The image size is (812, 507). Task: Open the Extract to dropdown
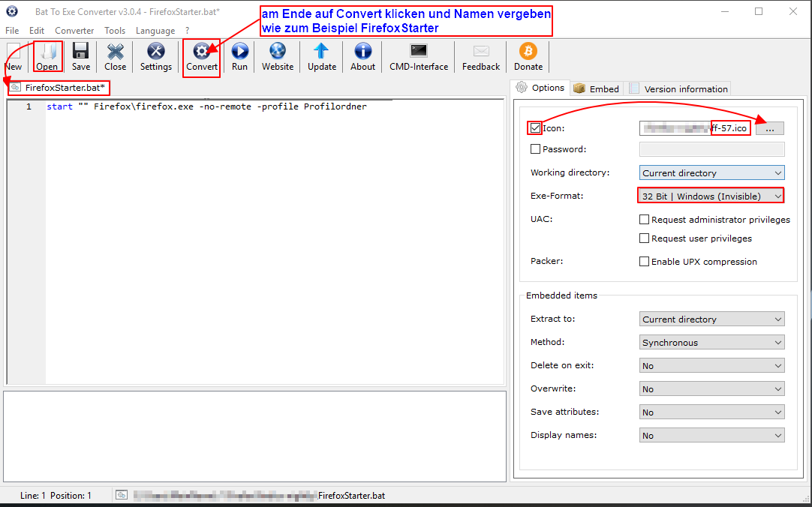pyautogui.click(x=711, y=319)
